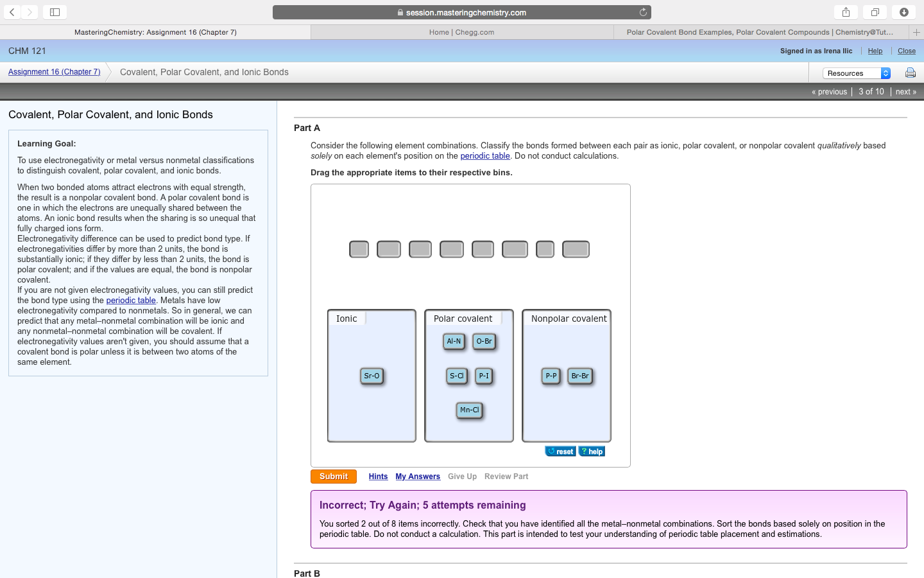Open a new tab with plus icon
Screen dimensions: 924x578
(916, 32)
